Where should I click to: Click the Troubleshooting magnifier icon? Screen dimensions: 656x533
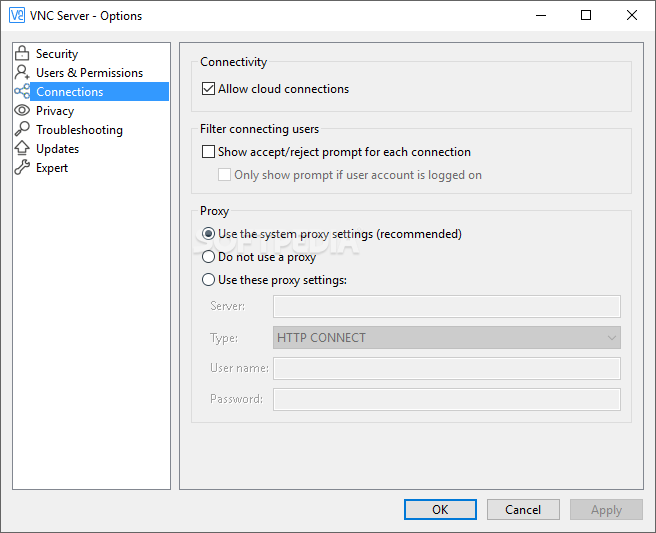[22, 129]
